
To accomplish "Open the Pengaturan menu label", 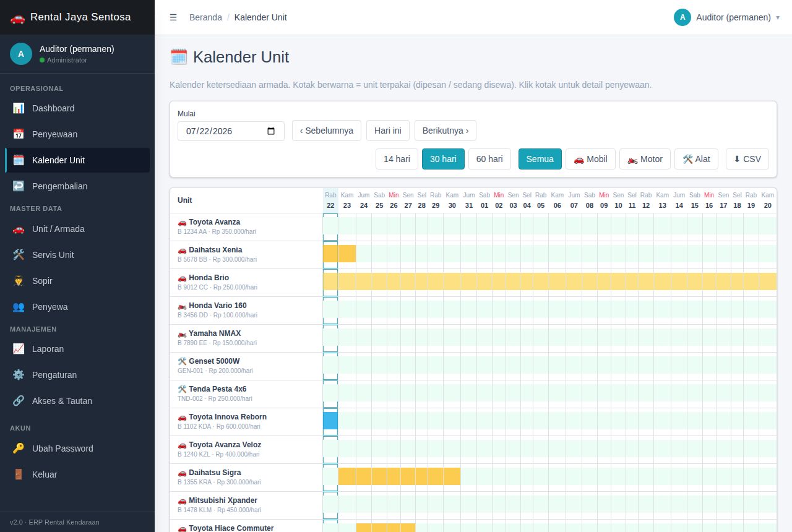I will click(54, 375).
